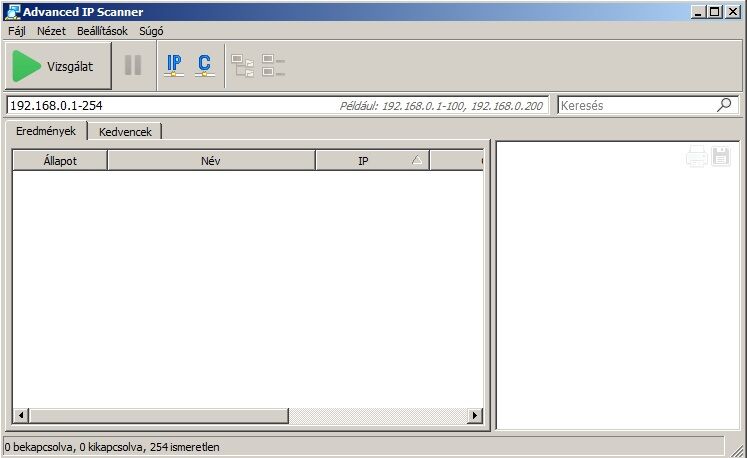Open the Súgó menu
747x458 pixels.
[x=151, y=31]
